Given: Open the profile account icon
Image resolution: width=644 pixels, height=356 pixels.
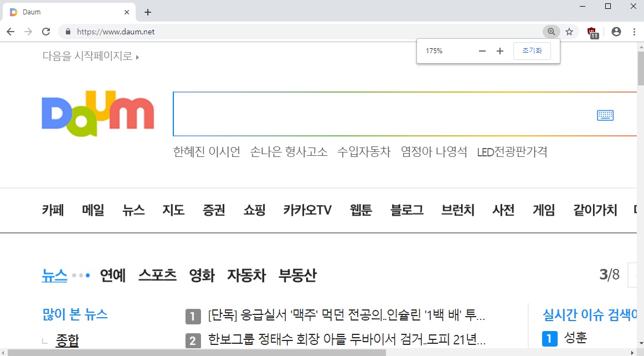Looking at the screenshot, I should [616, 32].
